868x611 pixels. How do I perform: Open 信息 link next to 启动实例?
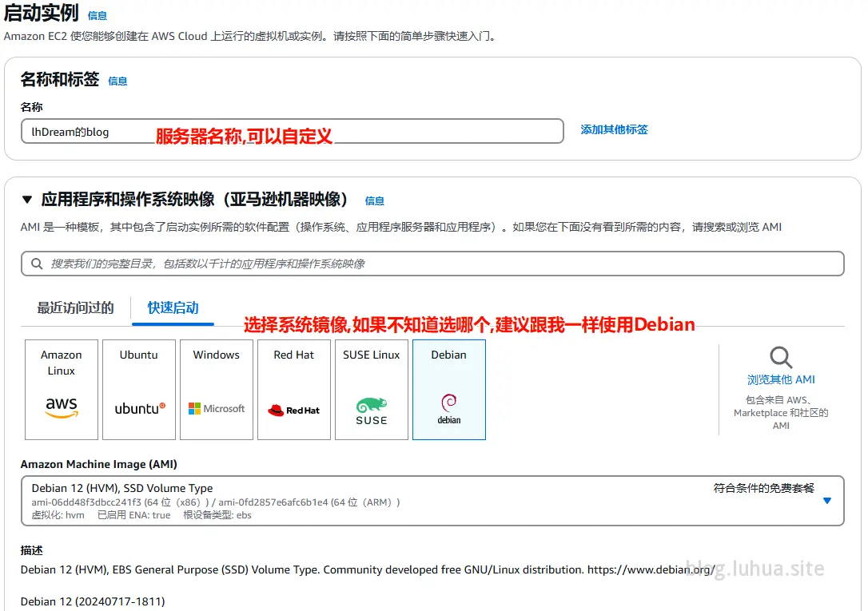tap(98, 15)
